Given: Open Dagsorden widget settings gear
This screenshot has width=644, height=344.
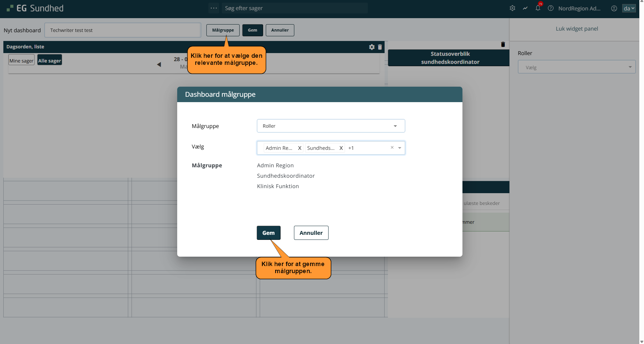Looking at the screenshot, I should coord(371,47).
